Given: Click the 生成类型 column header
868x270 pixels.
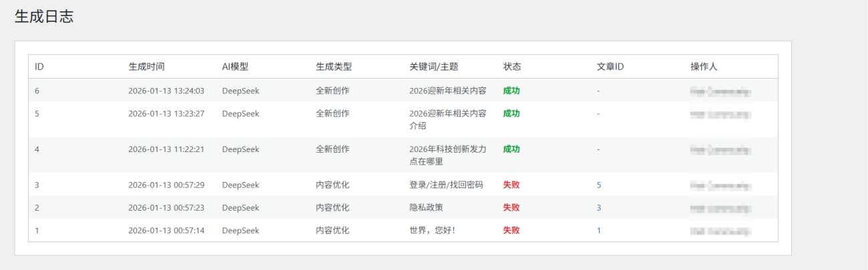Looking at the screenshot, I should click(333, 67).
